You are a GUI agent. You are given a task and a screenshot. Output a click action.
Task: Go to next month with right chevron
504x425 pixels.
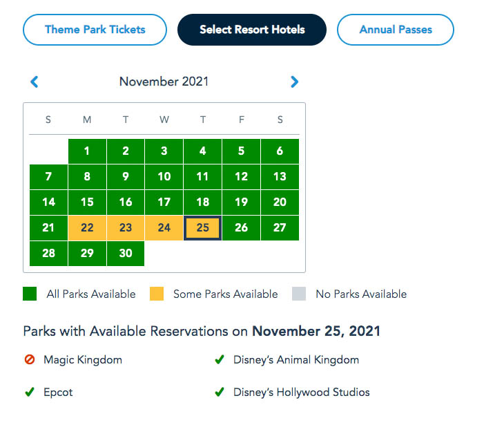294,82
